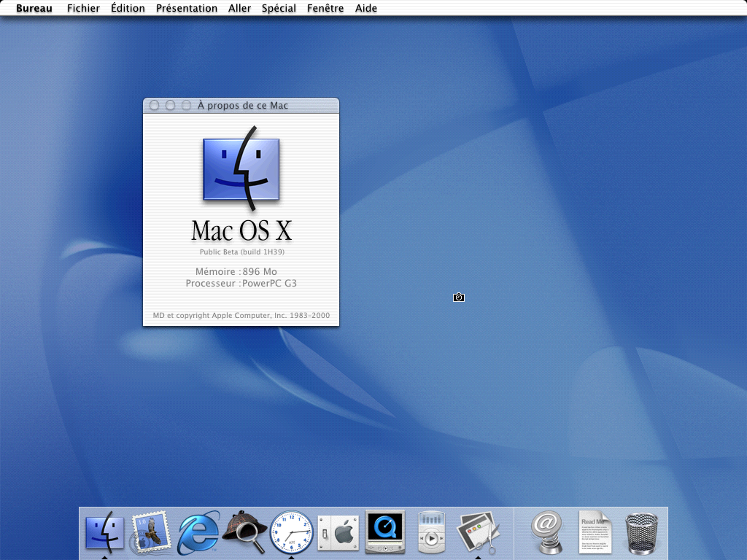Click the Mac OS X heading text
Viewport: 747px width, 560px height.
(x=241, y=230)
